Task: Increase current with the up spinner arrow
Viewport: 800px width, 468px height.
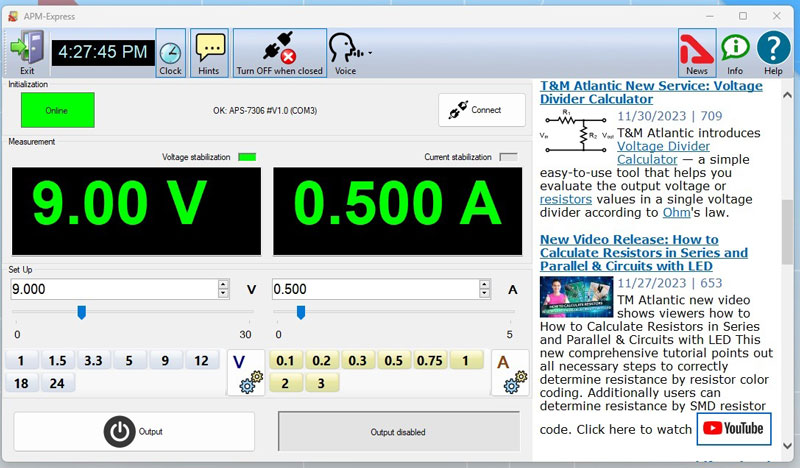Action: (x=484, y=284)
